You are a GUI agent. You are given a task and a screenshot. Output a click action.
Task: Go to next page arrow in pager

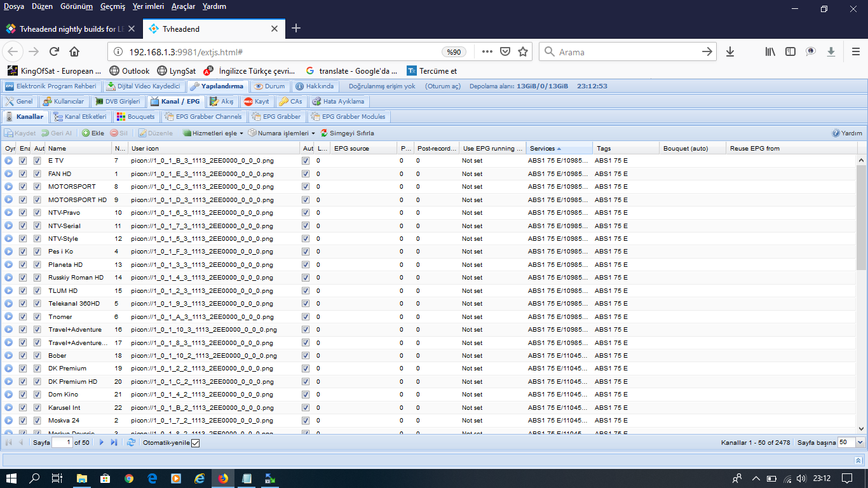102,442
